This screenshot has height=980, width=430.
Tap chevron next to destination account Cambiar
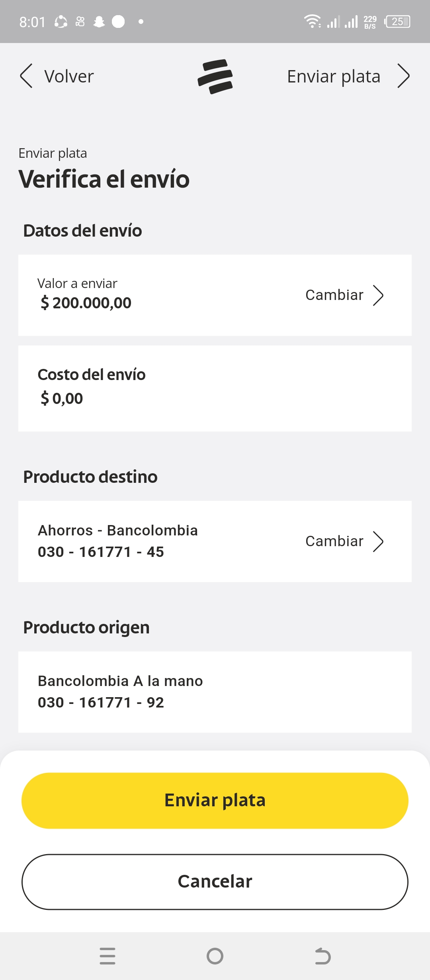(378, 541)
